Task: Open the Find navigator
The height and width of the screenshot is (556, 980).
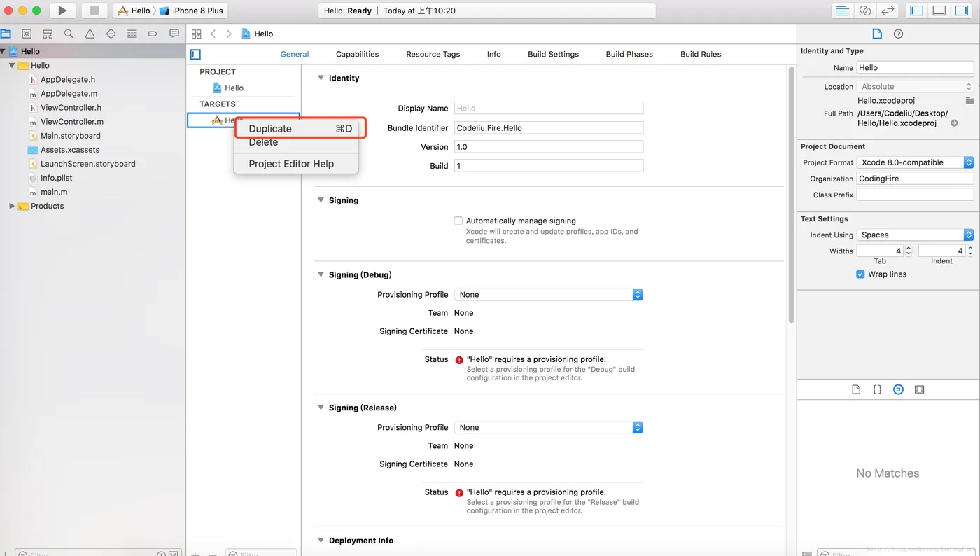Action: click(x=69, y=34)
